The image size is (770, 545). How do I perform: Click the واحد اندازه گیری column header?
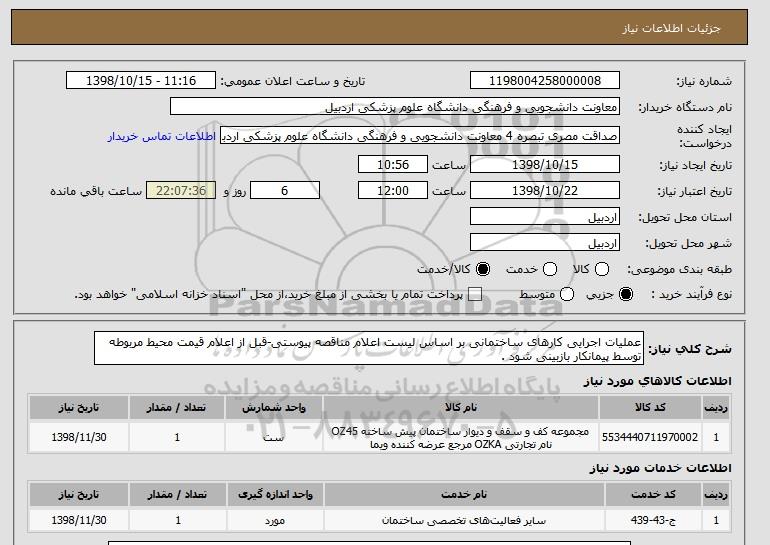click(x=275, y=494)
